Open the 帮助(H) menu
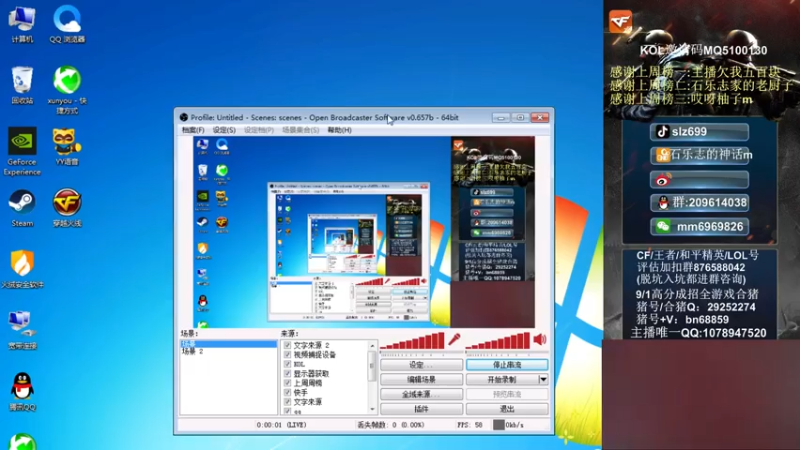Screen dimensions: 800x450 pos(339,130)
